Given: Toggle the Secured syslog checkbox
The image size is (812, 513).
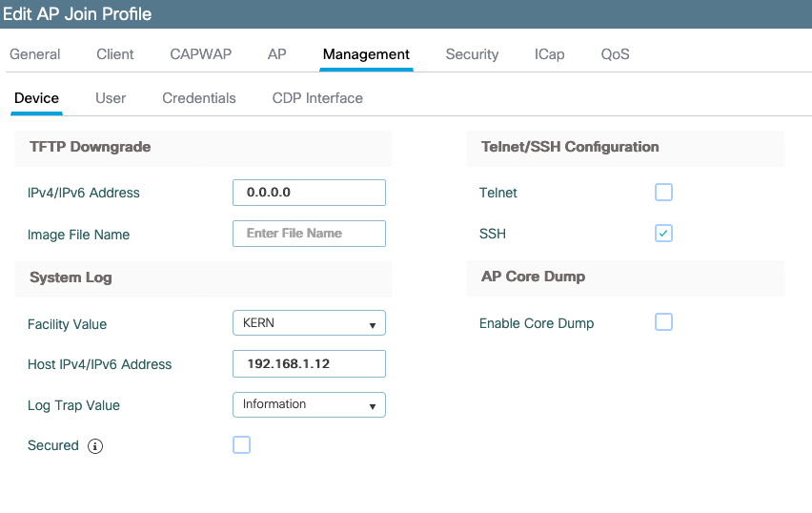Looking at the screenshot, I should [241, 444].
